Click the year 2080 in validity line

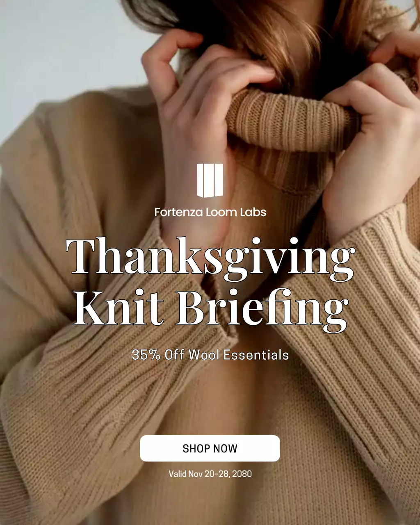click(242, 474)
